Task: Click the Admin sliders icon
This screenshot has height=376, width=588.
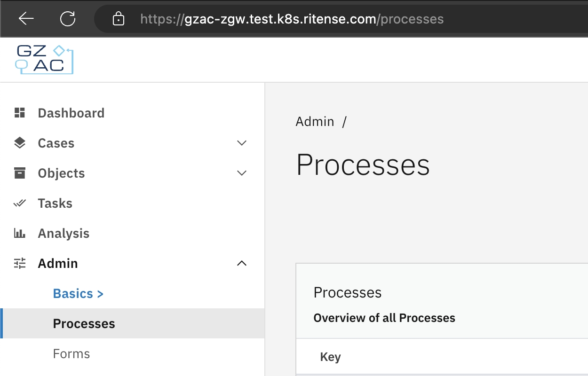Action: (x=20, y=263)
